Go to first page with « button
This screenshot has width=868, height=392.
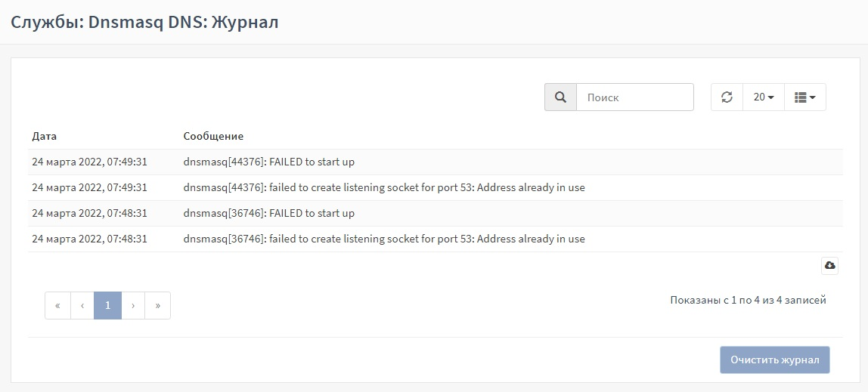click(57, 306)
